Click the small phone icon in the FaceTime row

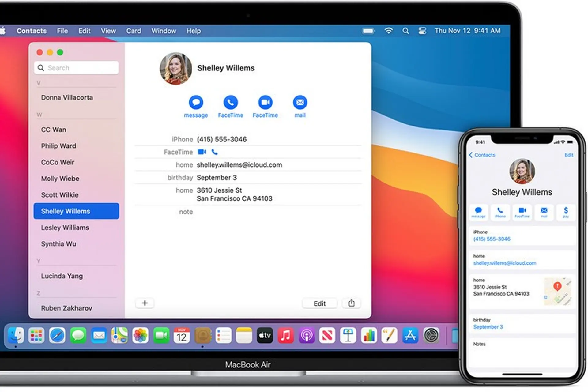[215, 152]
